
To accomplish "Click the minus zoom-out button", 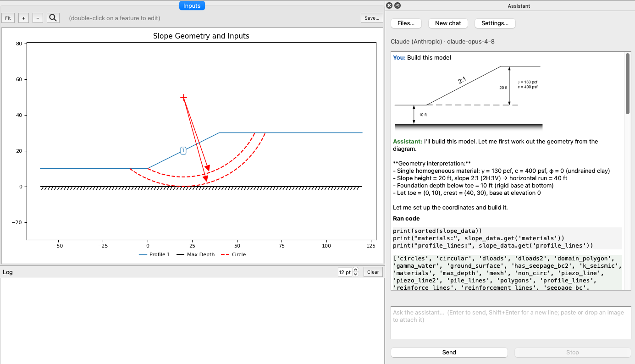I will [38, 18].
